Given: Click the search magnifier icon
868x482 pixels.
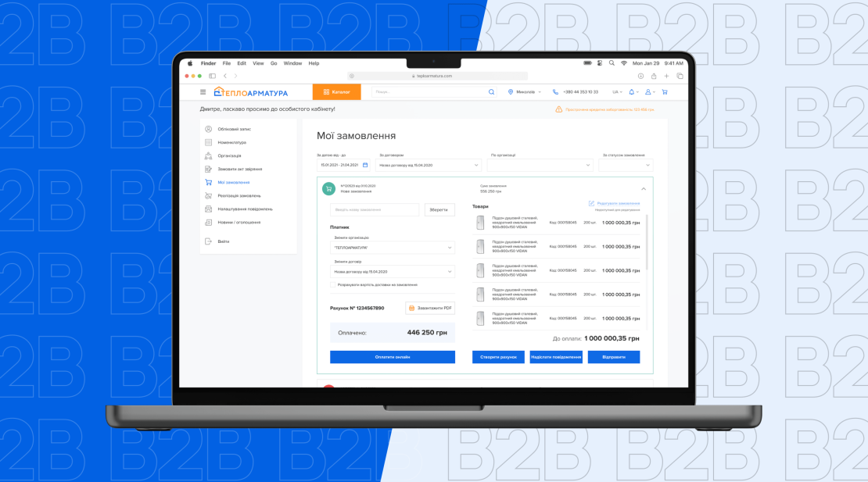Looking at the screenshot, I should click(491, 92).
